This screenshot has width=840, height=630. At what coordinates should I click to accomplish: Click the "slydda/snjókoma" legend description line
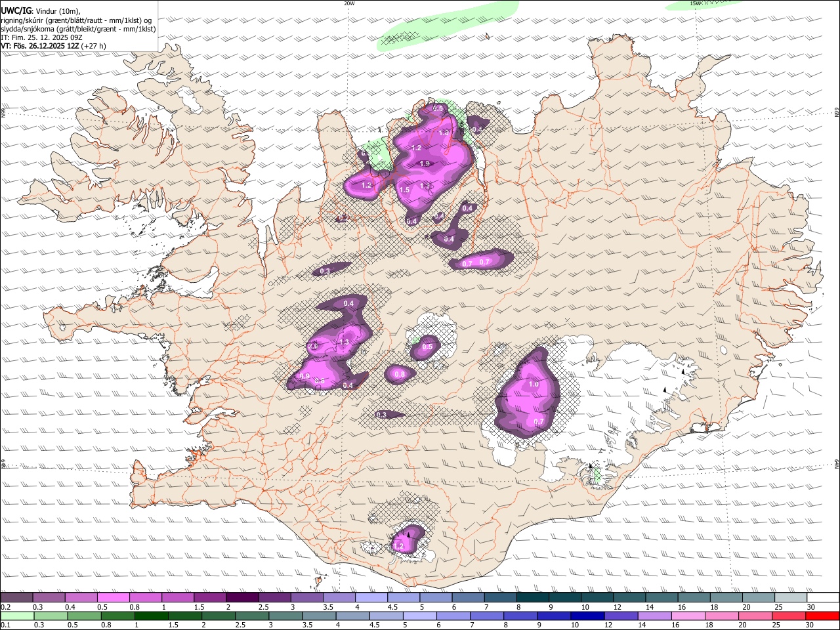78,28
